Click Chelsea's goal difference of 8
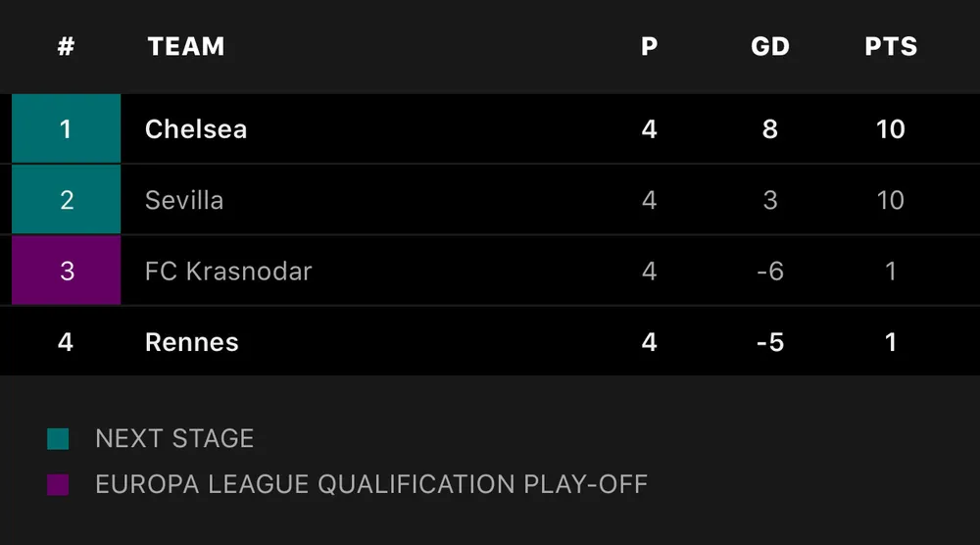Image resolution: width=980 pixels, height=545 pixels. point(770,129)
